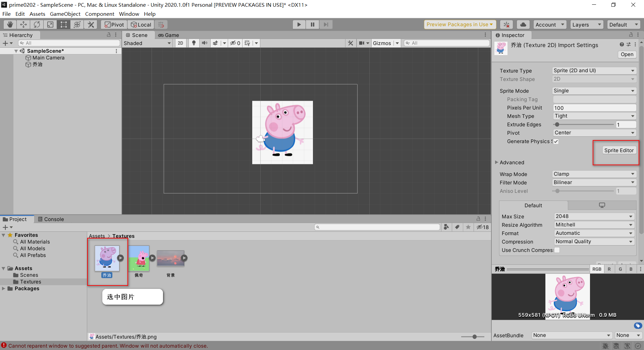The height and width of the screenshot is (350, 644).
Task: Open Texture Type dropdown
Action: pos(594,71)
